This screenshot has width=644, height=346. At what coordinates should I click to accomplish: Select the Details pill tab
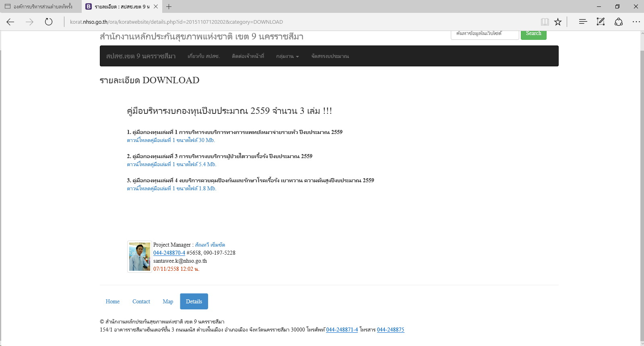[194, 301]
